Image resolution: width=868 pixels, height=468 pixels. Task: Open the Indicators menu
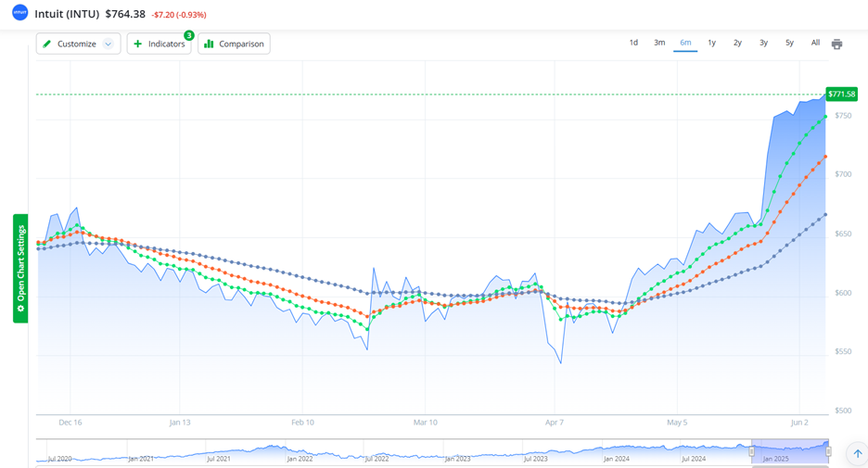click(x=160, y=44)
